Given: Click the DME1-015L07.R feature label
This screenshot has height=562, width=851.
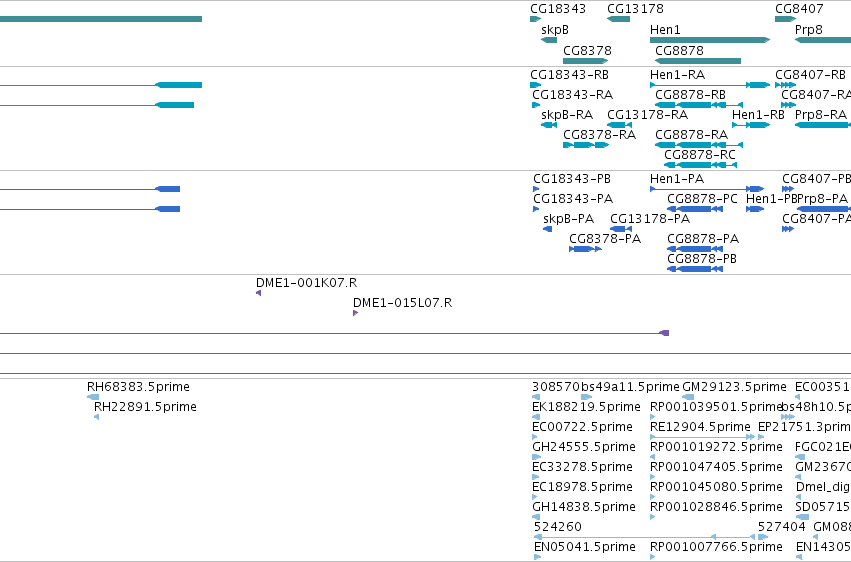Looking at the screenshot, I should (x=402, y=303).
